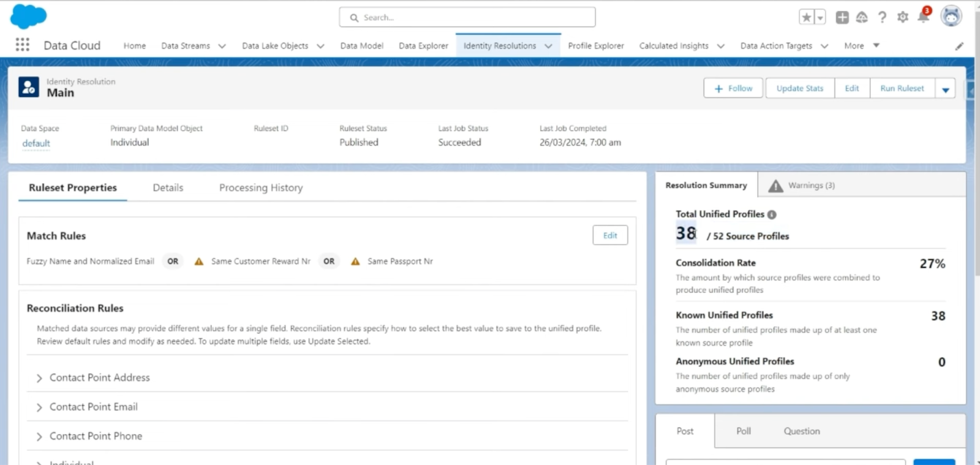This screenshot has width=980, height=465.
Task: Open more actions dropdown beside Run Ruleset
Action: point(945,89)
